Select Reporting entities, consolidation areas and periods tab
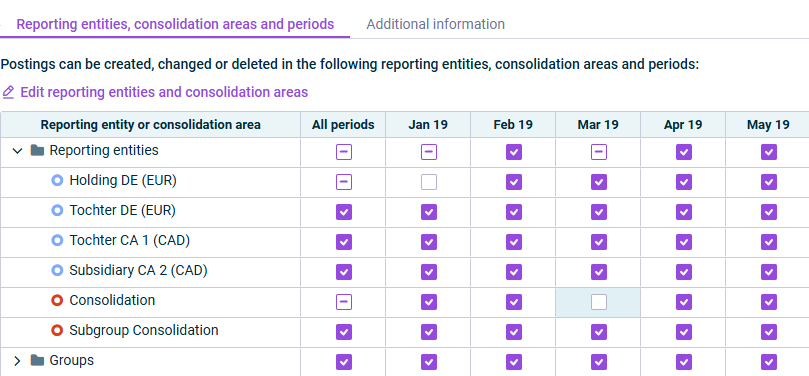809x376 pixels. pos(175,24)
